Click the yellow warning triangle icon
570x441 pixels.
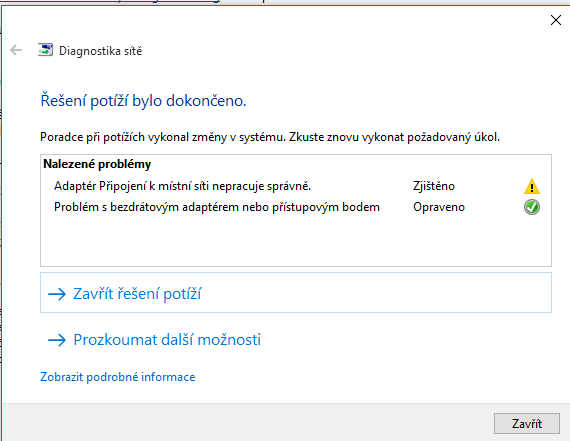pos(531,186)
